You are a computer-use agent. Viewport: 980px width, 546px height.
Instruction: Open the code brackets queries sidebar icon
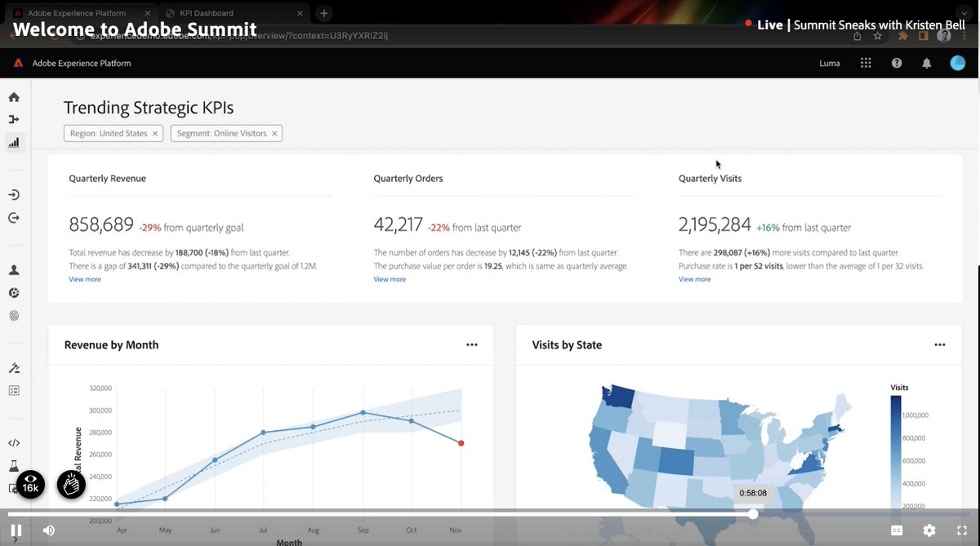(14, 443)
